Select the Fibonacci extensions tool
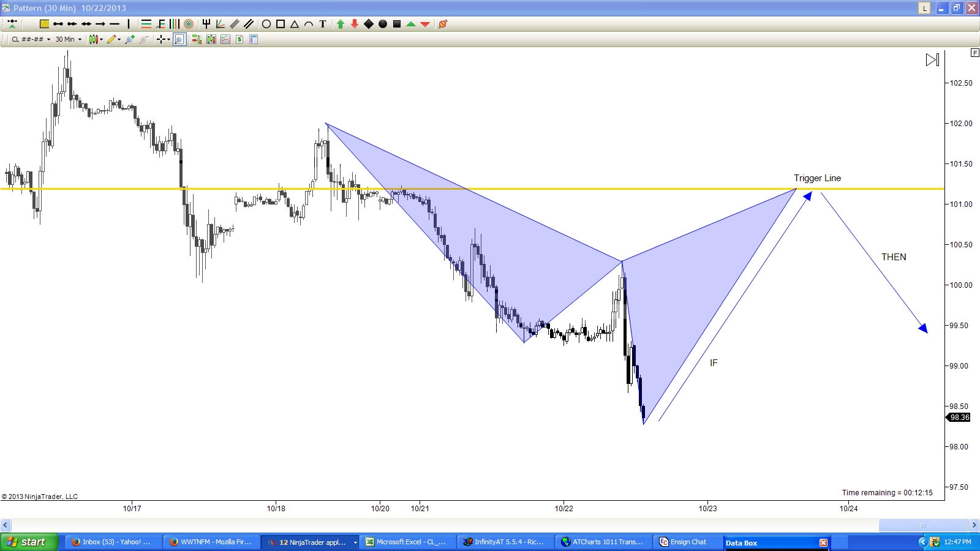 click(x=160, y=24)
